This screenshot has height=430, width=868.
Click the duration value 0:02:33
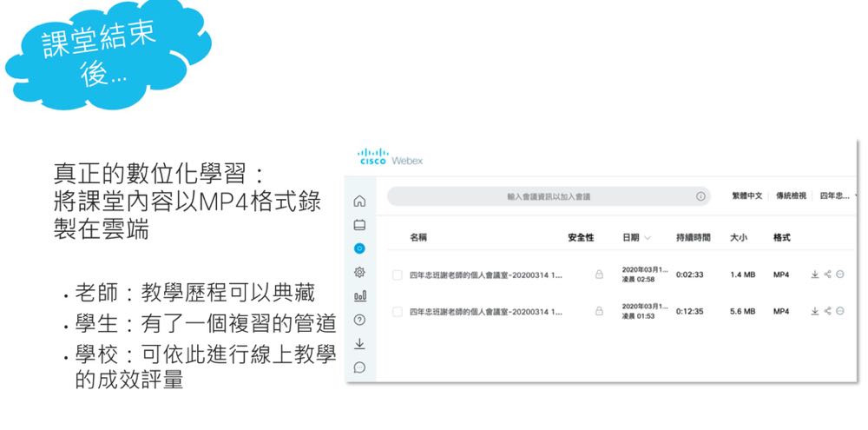[x=689, y=275]
